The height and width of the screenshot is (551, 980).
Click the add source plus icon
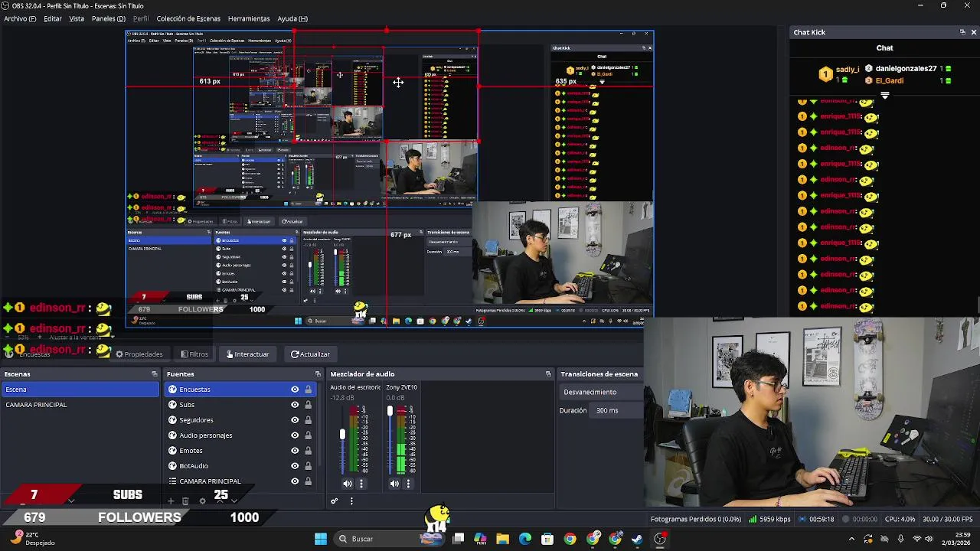pyautogui.click(x=171, y=501)
